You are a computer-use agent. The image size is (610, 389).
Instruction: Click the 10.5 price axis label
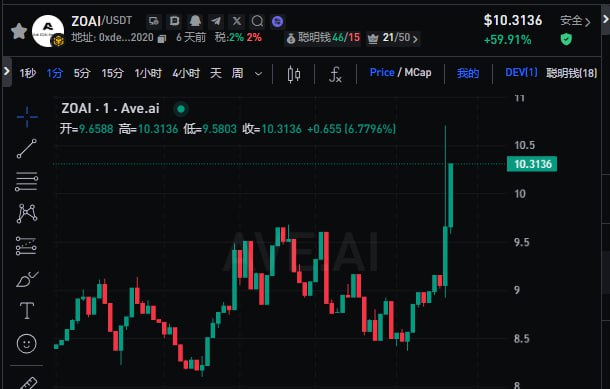(524, 145)
